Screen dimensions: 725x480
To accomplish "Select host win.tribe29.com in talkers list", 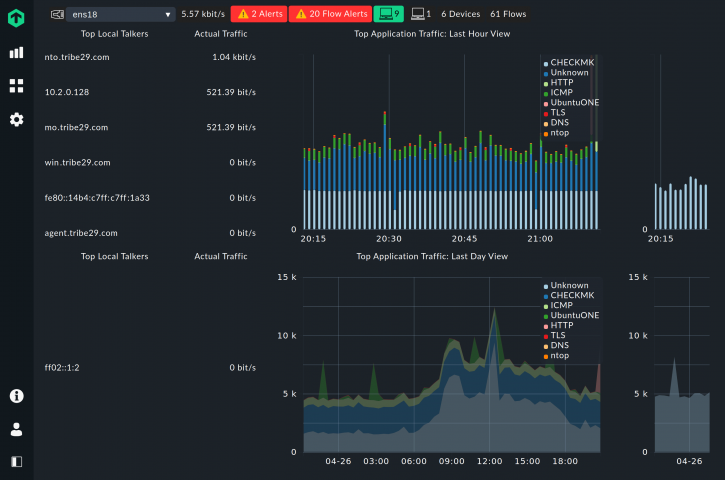I will (78, 162).
